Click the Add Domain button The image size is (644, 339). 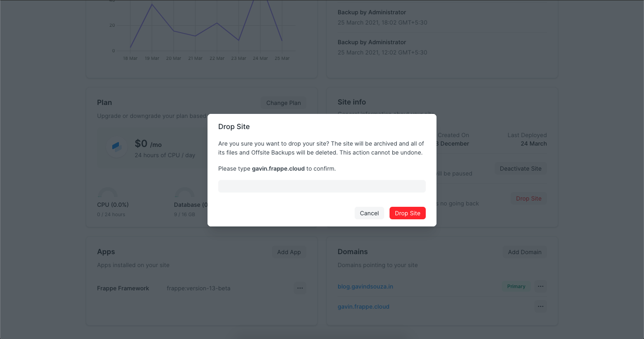[x=525, y=252]
